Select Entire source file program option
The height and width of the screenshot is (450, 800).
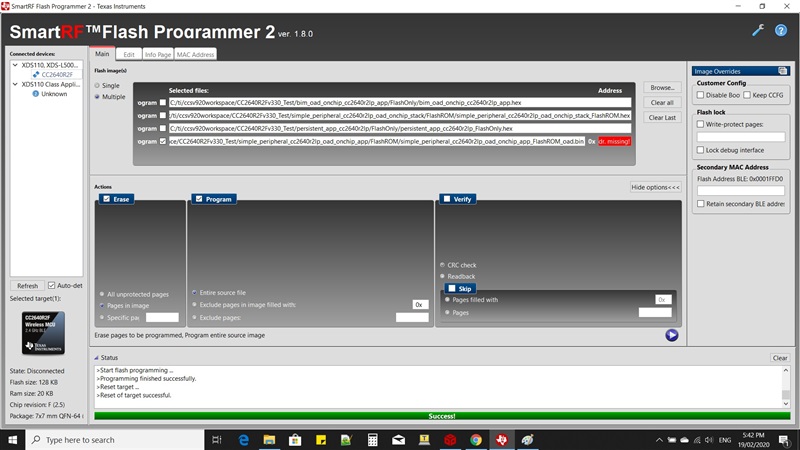[x=194, y=292]
